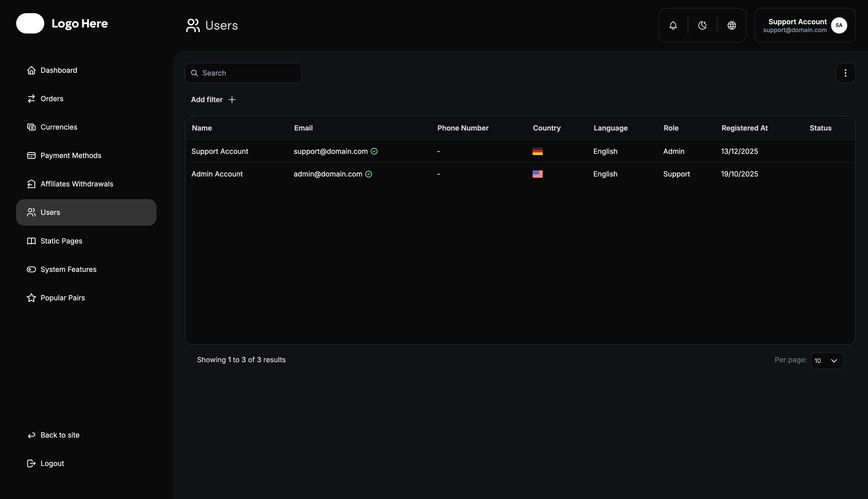Open the Dashboard from the sidebar
This screenshot has width=868, height=499.
(x=59, y=70)
